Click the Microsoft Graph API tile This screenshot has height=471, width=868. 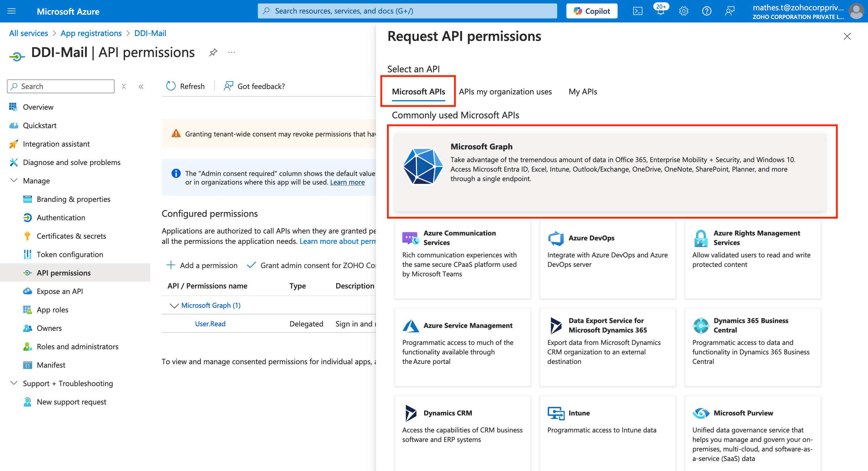pyautogui.click(x=610, y=172)
